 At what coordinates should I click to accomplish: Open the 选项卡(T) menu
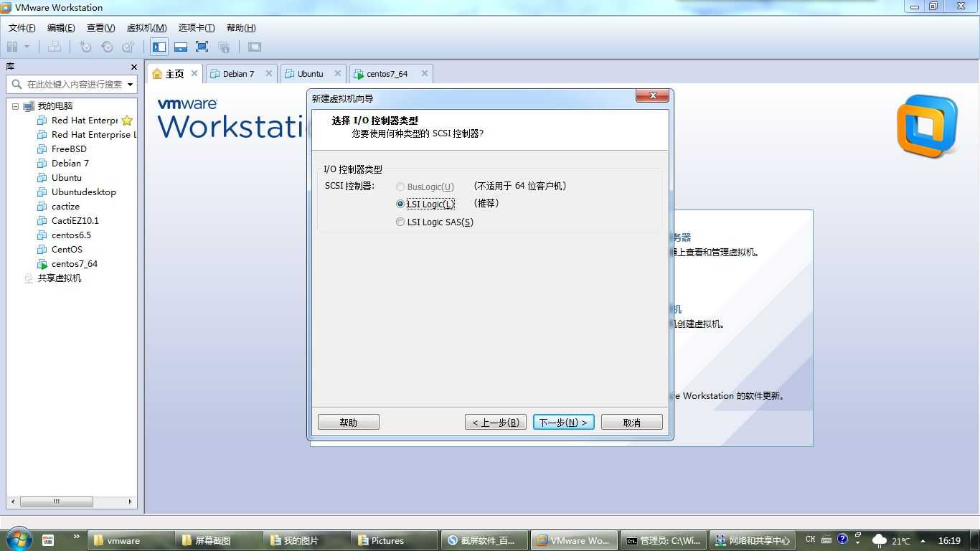(x=196, y=28)
